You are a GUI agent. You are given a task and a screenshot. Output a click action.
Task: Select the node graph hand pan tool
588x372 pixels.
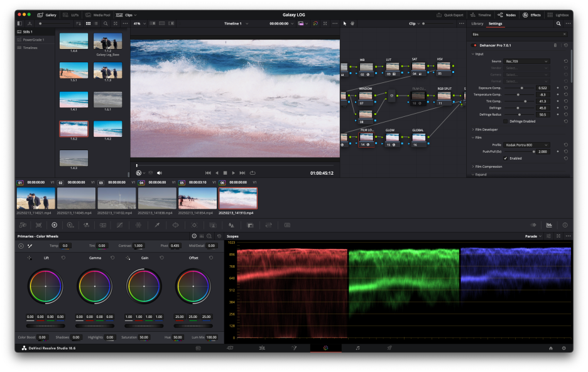[352, 23]
